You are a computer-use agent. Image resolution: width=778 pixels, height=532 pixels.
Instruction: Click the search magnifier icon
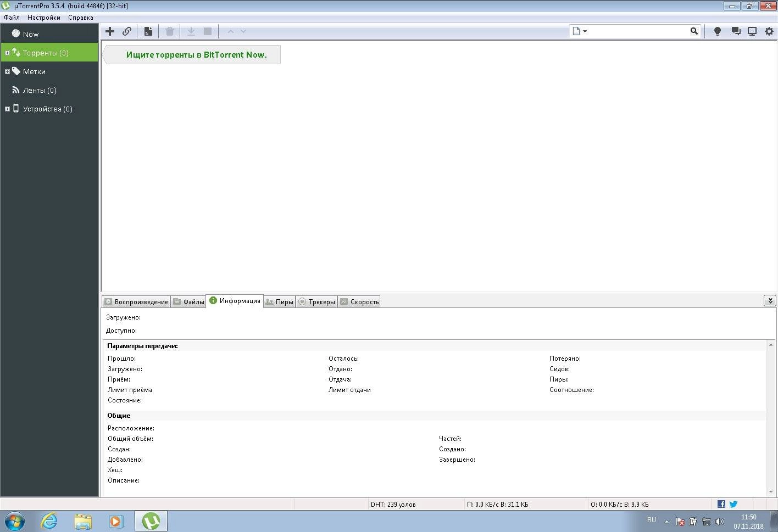[694, 31]
